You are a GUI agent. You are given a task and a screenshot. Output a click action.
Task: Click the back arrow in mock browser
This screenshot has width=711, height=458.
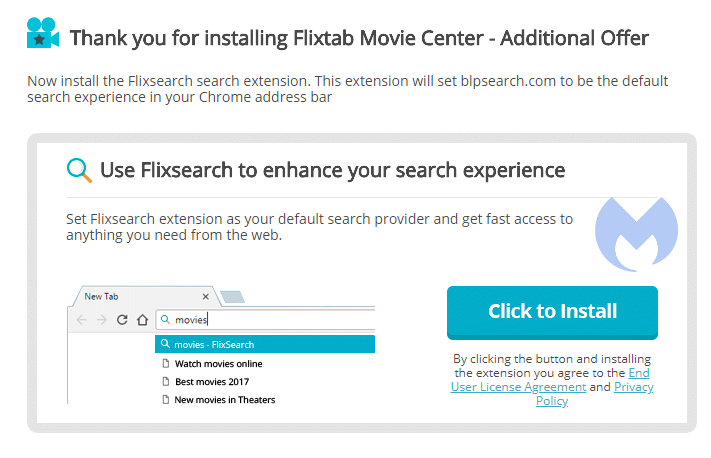point(82,320)
